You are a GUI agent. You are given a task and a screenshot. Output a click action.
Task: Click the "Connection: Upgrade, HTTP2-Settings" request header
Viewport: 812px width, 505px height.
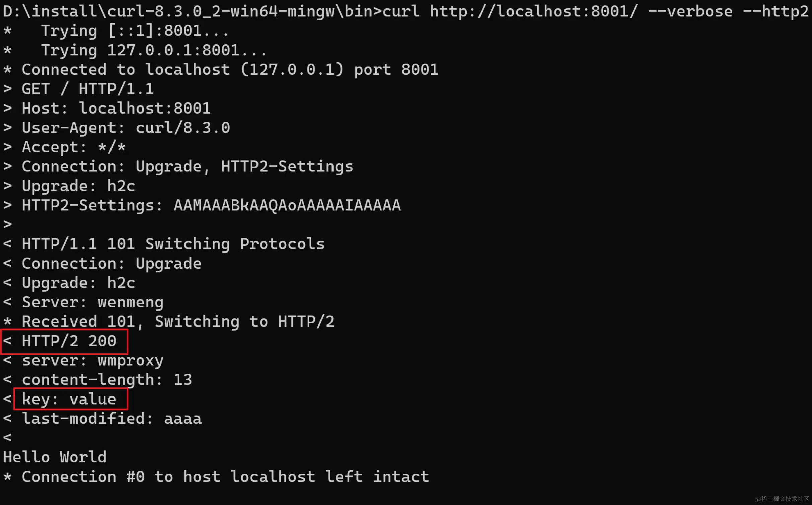click(x=187, y=166)
